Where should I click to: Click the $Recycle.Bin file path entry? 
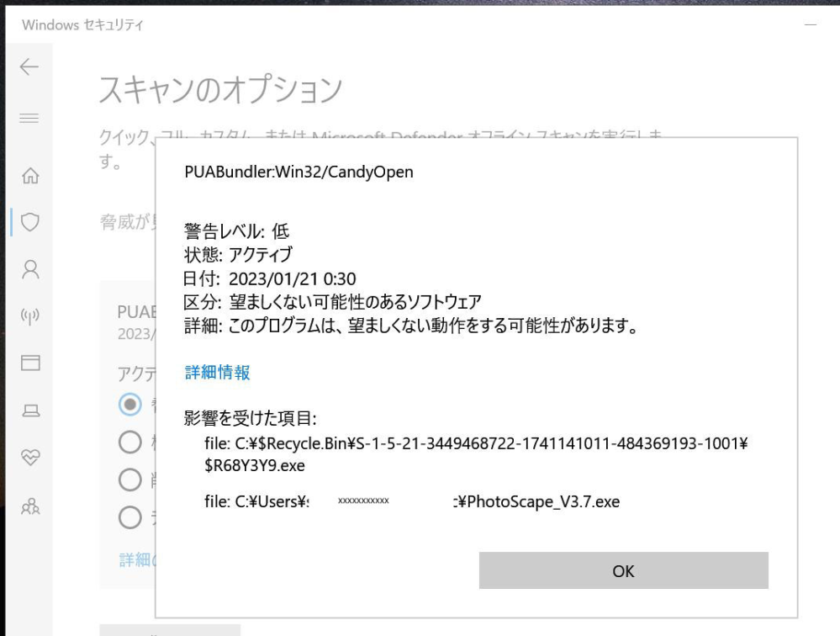pyautogui.click(x=476, y=454)
